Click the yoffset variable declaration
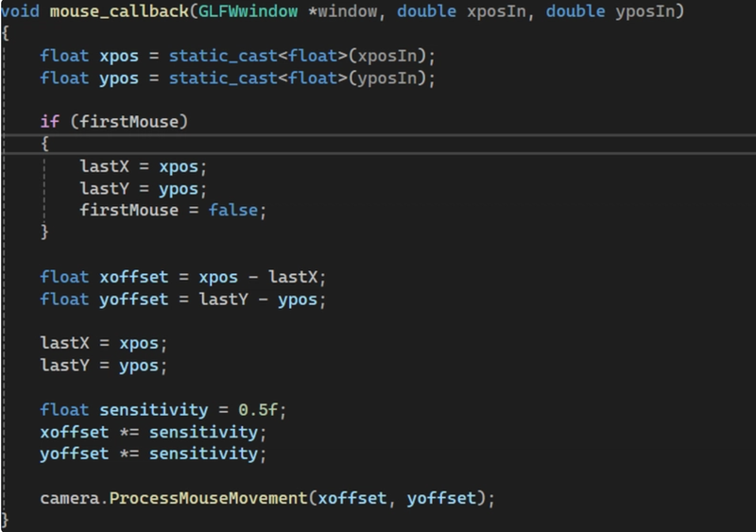Screen dimensions: 756x532 pyautogui.click(x=133, y=300)
